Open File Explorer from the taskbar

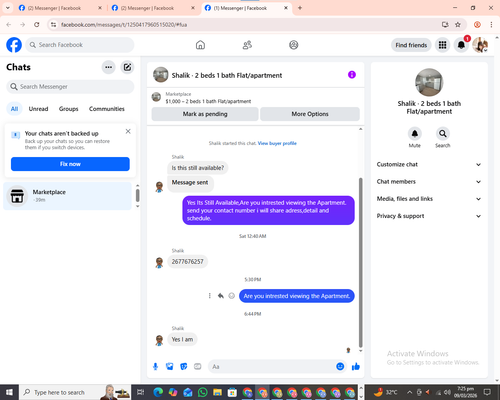click(x=217, y=392)
